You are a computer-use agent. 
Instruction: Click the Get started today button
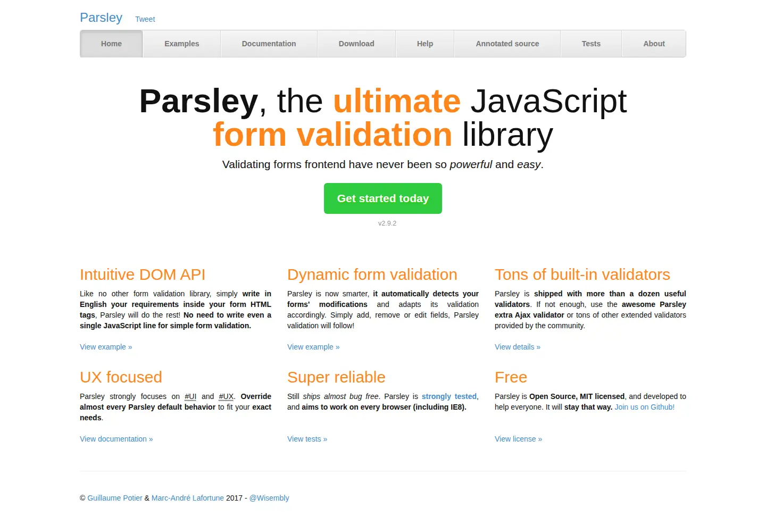tap(383, 198)
